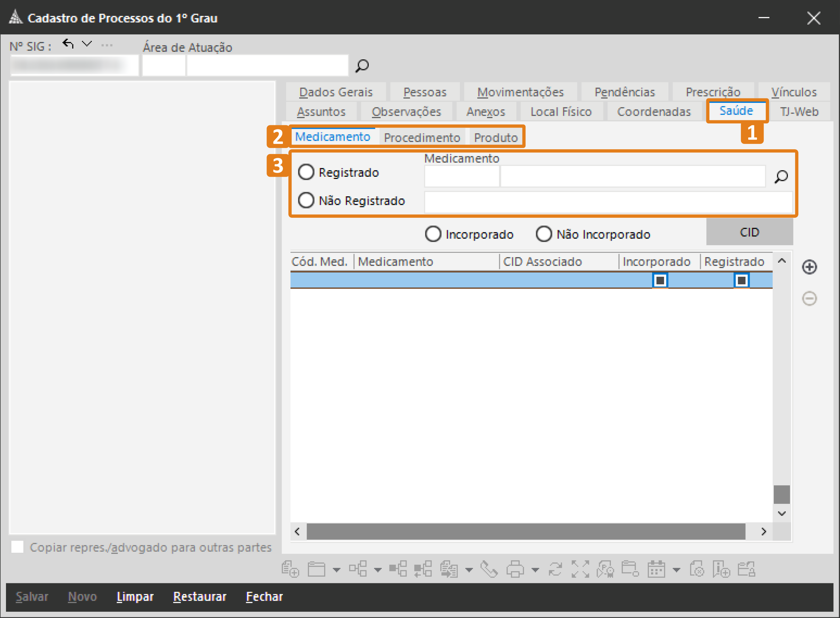Select the Não Incorporado radio option
The width and height of the screenshot is (840, 618).
pos(543,234)
